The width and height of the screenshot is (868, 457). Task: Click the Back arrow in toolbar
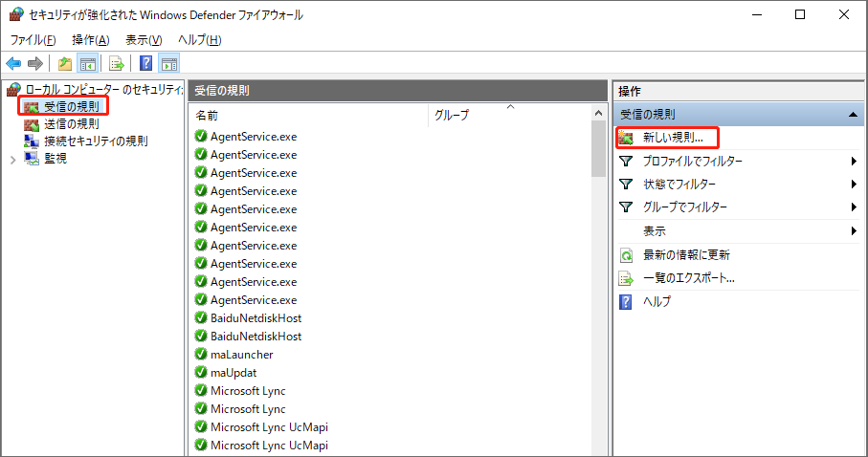click(x=13, y=64)
